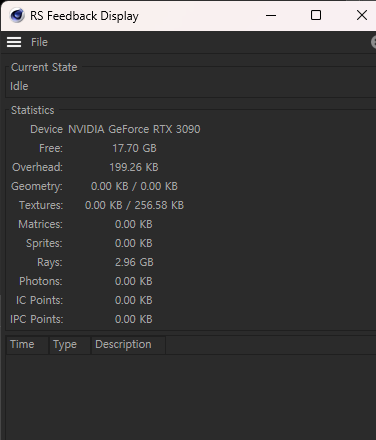Viewport: 376px width, 440px height.
Task: Click the NVIDIA GeForce RTX 3090 device name
Action: click(x=134, y=129)
